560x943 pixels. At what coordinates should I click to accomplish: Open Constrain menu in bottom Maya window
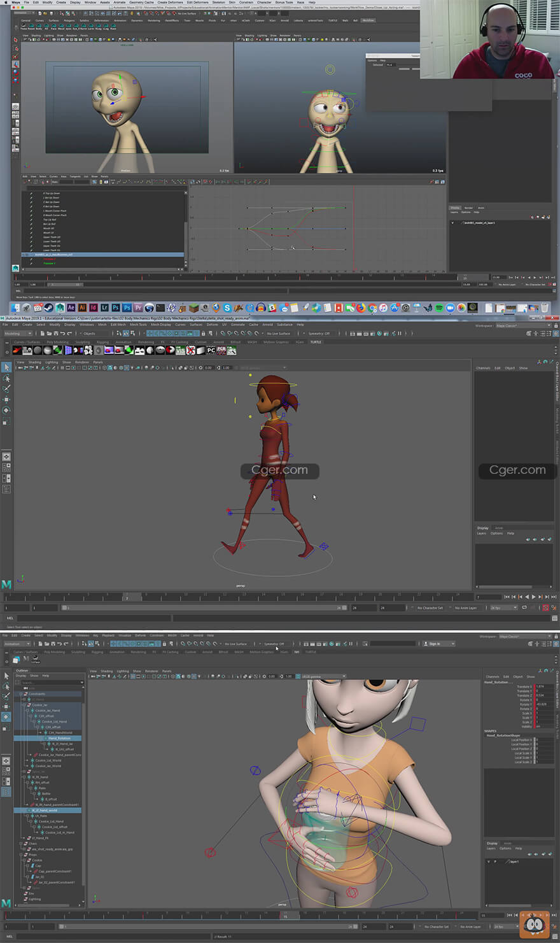pos(157,635)
